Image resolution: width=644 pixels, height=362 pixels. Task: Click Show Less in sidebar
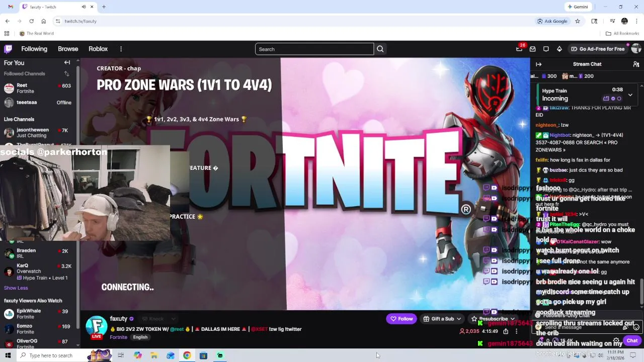point(16,288)
